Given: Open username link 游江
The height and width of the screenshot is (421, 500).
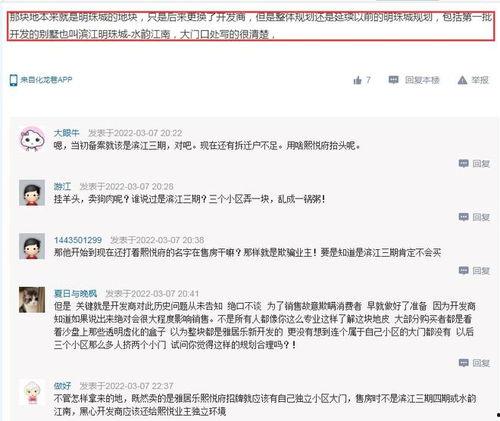Looking at the screenshot, I should point(62,186).
